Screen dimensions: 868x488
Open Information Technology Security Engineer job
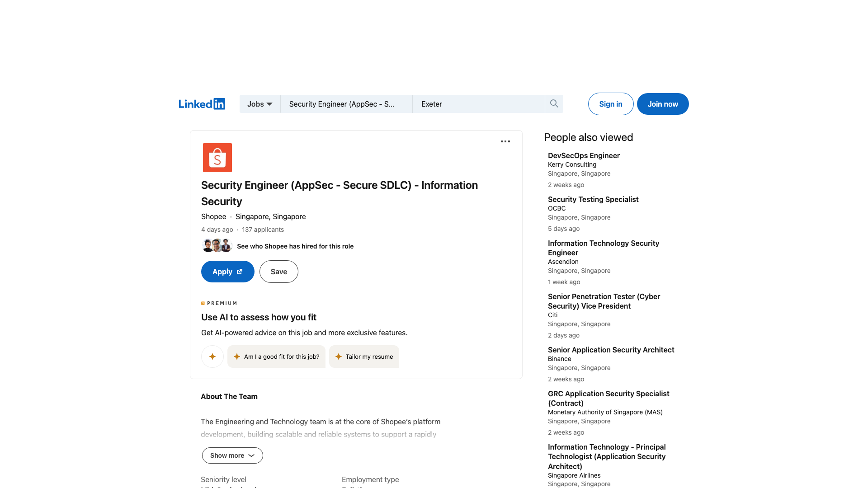[x=604, y=248]
